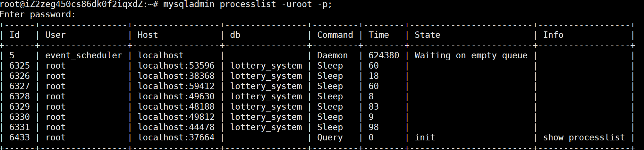
Task: Click process Id 6331
Action: (20, 127)
